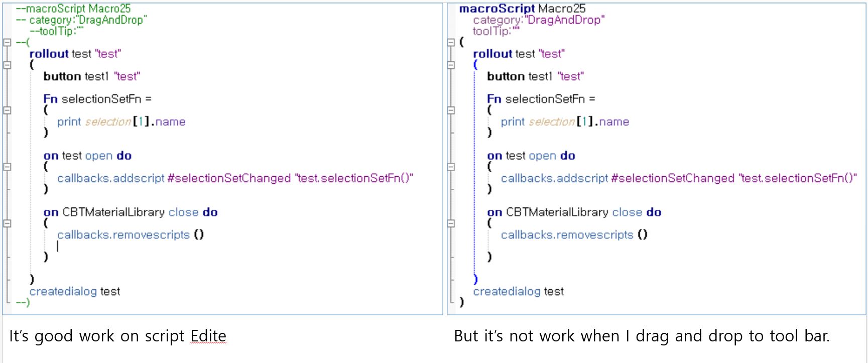
Task: Click the uncommented "toolTip:" line in the right editor
Action: click(x=496, y=31)
